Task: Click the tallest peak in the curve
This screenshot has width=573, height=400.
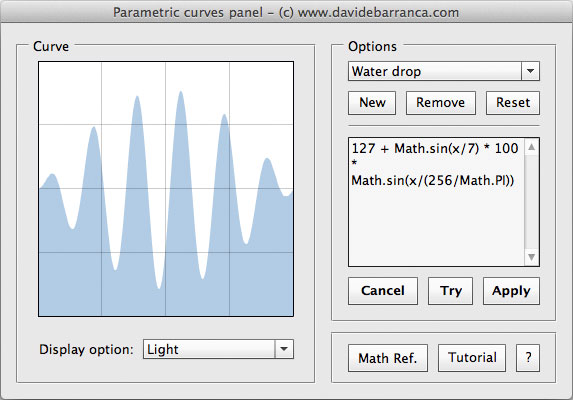Action: 181,93
